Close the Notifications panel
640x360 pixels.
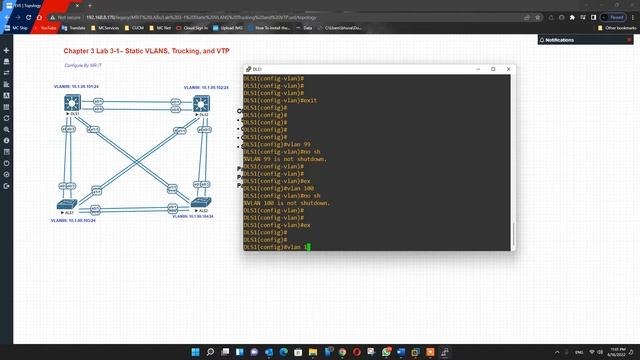click(x=629, y=40)
